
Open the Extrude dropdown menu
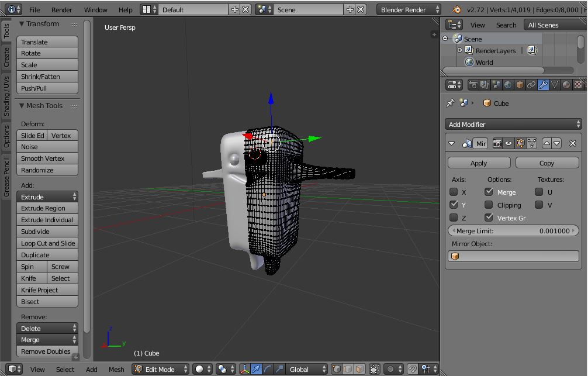(47, 196)
